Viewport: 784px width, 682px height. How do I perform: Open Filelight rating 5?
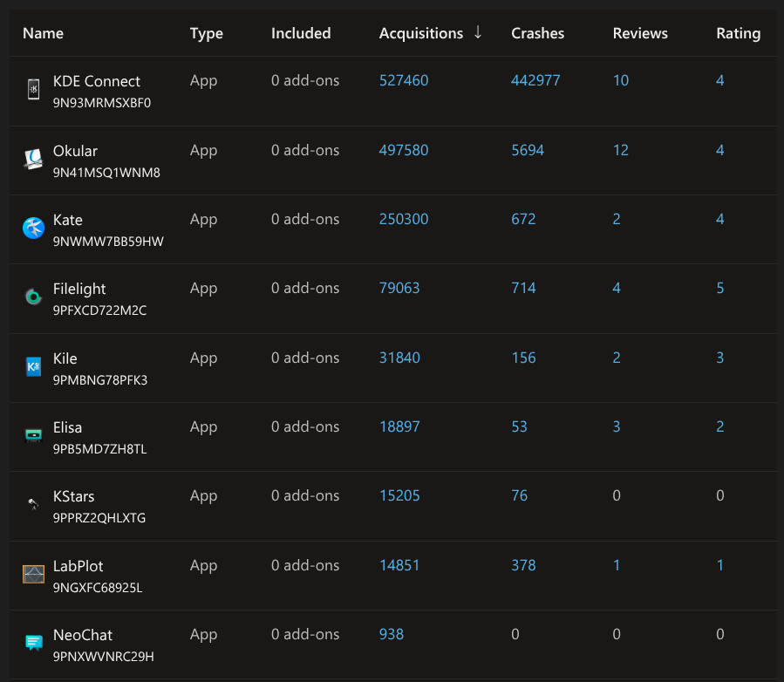720,289
